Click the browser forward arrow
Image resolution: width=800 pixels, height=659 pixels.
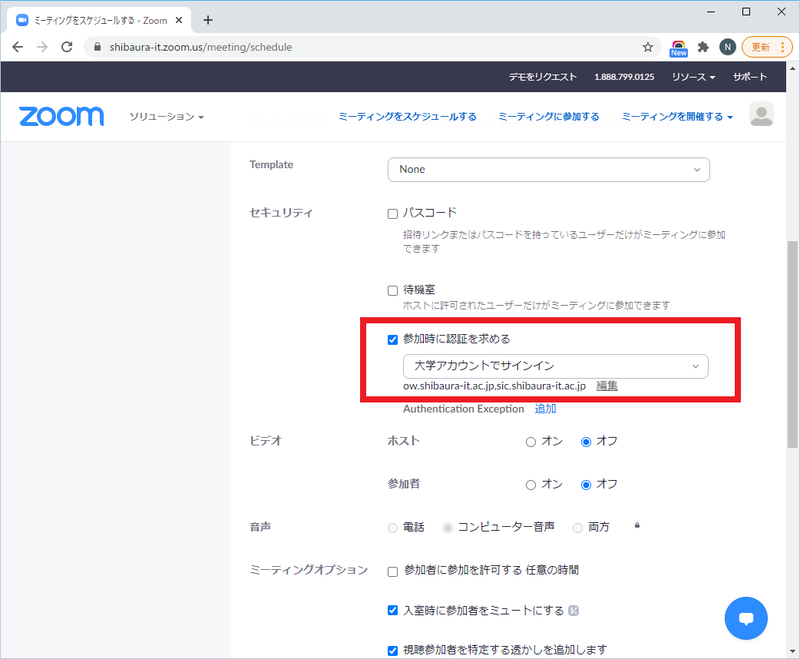(42, 47)
